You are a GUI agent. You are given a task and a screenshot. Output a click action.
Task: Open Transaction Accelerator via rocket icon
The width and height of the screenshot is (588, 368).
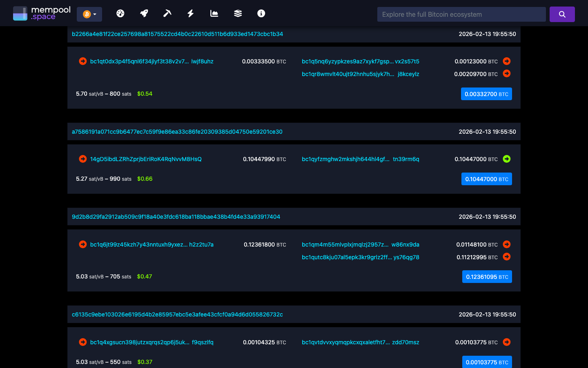(144, 13)
